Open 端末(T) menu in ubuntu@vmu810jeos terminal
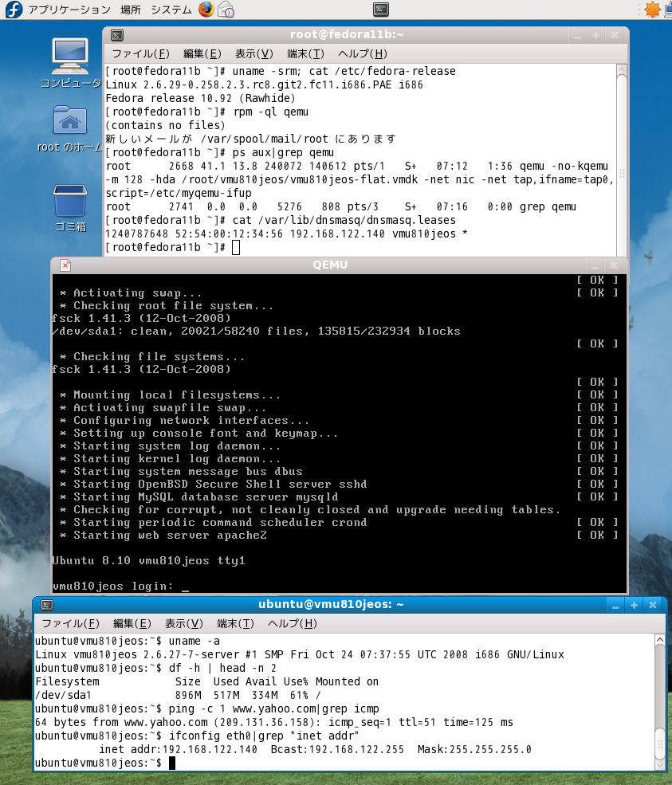The image size is (672, 785). pos(236,623)
